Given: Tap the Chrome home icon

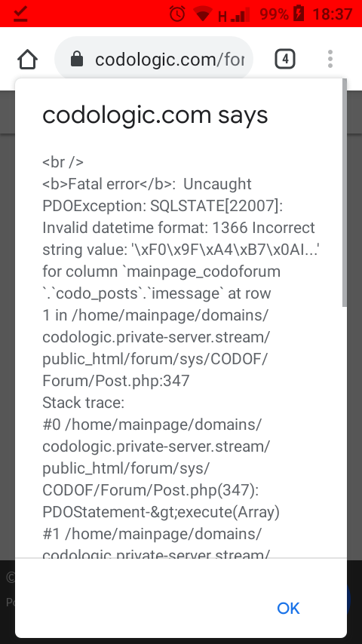Looking at the screenshot, I should [28, 59].
